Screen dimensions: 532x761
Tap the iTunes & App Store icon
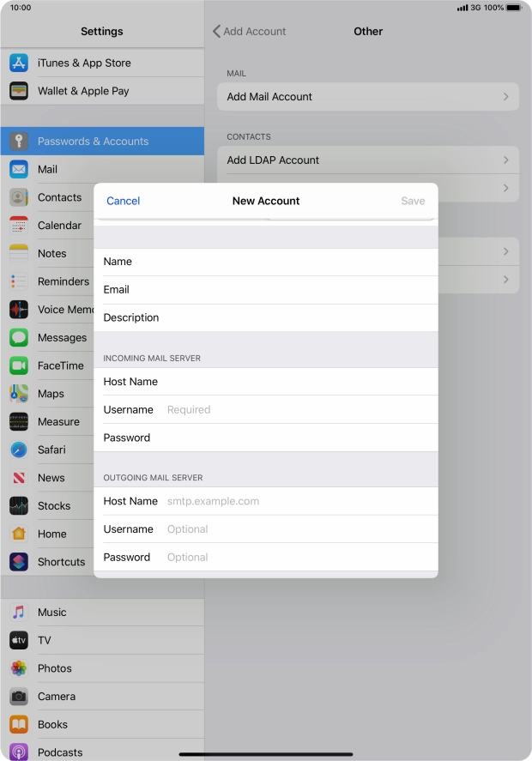pos(19,63)
